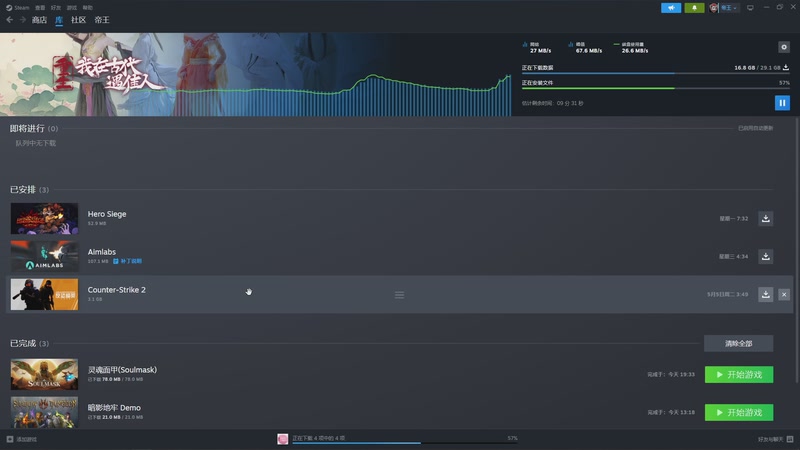800x450 pixels.
Task: Go forward with the right arrow
Action: [22, 19]
